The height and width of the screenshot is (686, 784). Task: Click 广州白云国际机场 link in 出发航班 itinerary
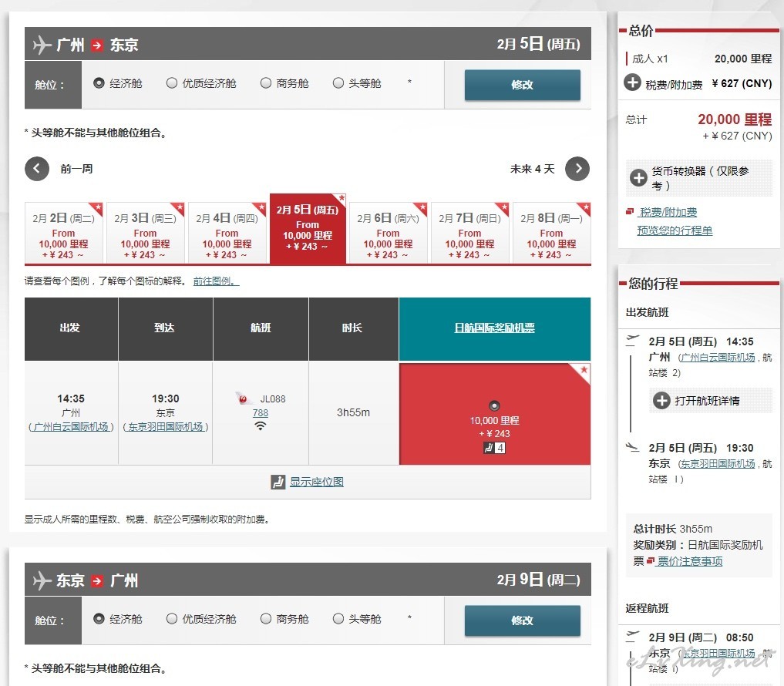point(718,358)
